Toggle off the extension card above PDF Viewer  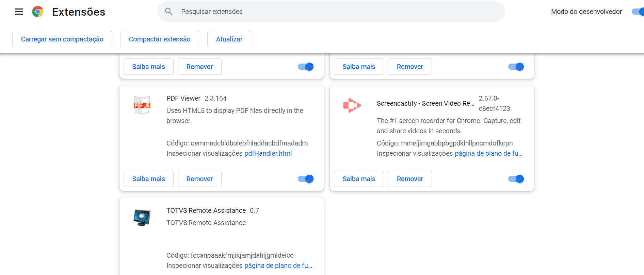[306, 67]
